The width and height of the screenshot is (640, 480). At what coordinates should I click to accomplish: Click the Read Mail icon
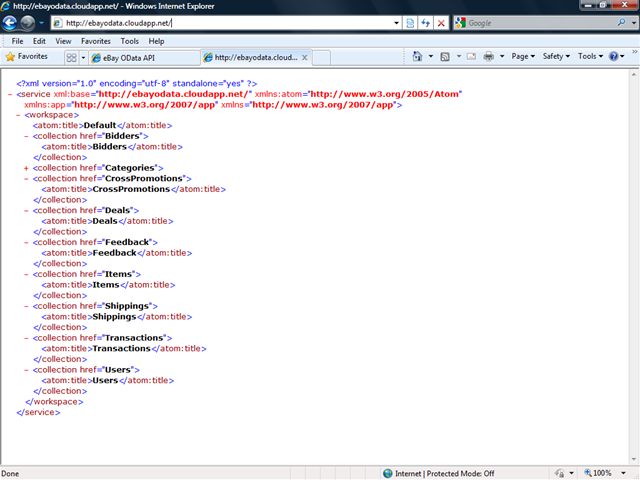(x=471, y=56)
